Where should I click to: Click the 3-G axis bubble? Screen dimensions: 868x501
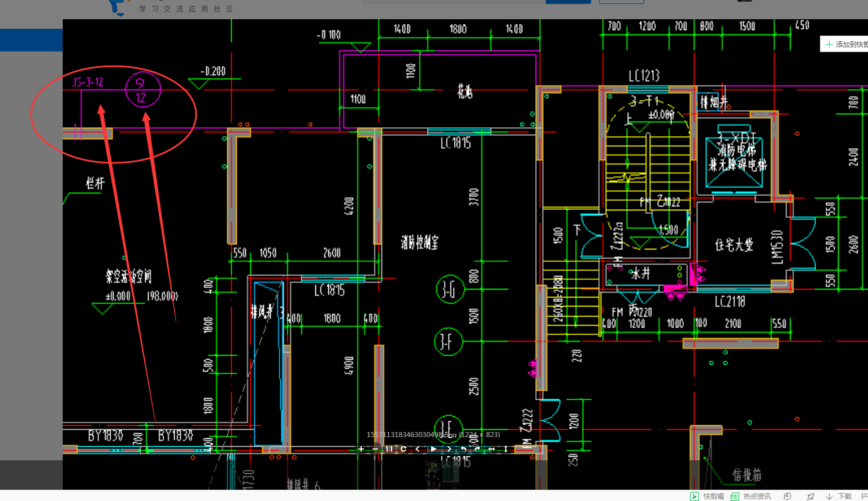tap(450, 290)
